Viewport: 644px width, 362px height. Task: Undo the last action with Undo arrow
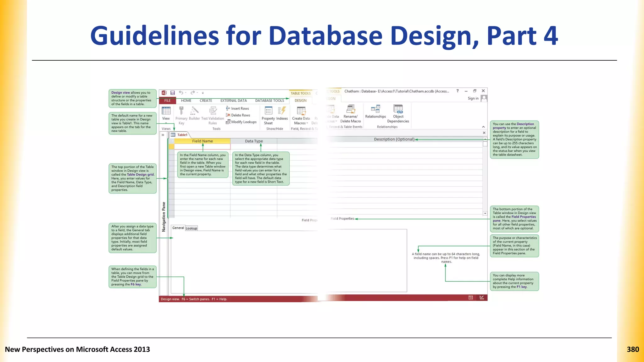[x=181, y=93]
